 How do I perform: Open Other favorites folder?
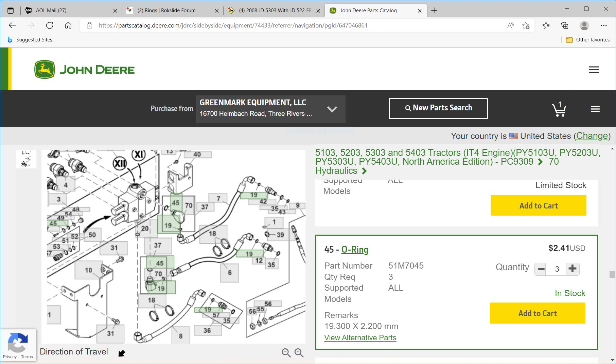click(588, 40)
